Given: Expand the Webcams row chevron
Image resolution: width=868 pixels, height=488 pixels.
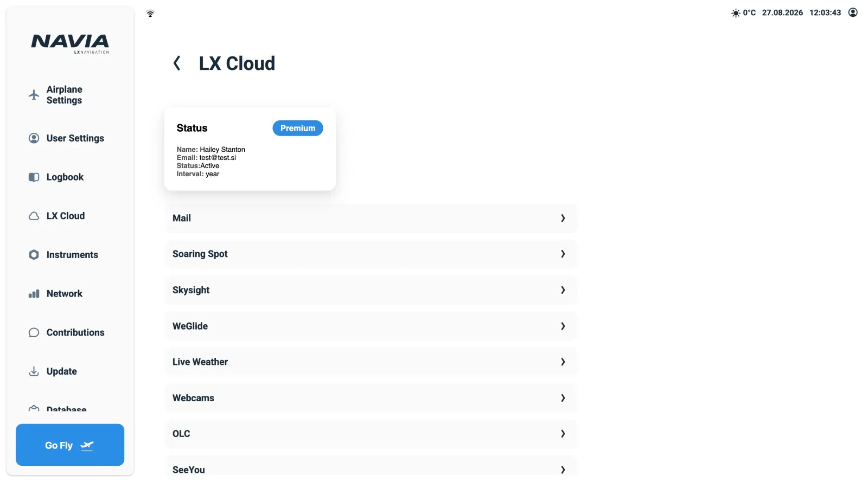Looking at the screenshot, I should [x=563, y=398].
